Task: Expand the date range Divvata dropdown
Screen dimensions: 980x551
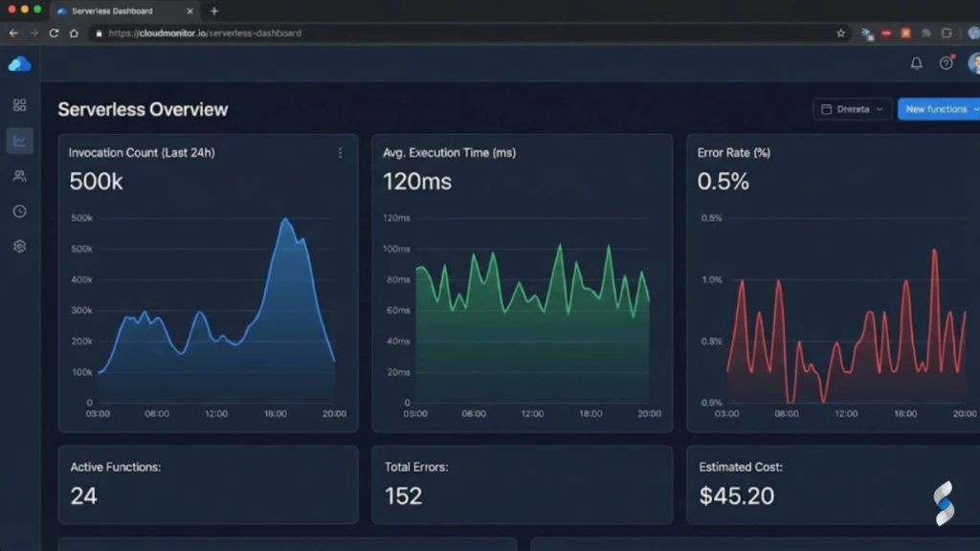Action: point(850,109)
